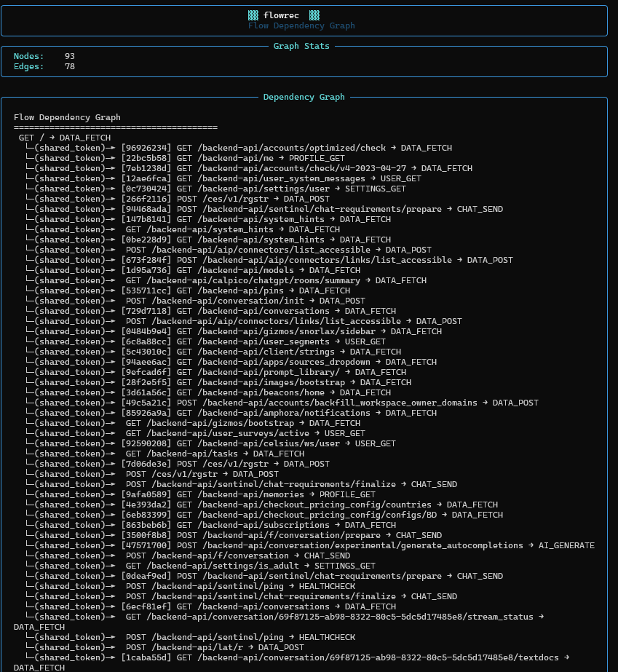The image size is (618, 672).
Task: Select the 6eb83399 configs/BD row
Action: point(264,515)
